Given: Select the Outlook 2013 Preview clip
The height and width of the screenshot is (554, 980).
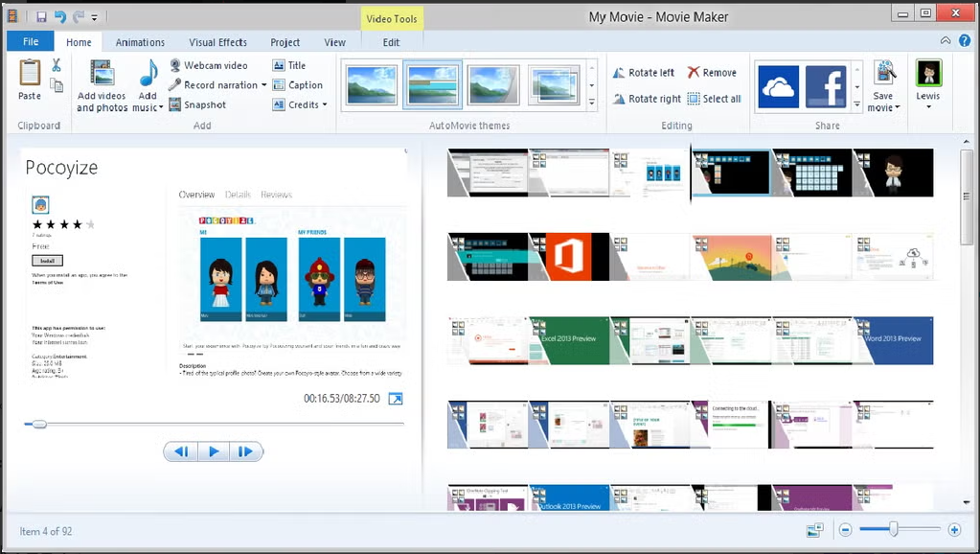Looking at the screenshot, I should pyautogui.click(x=569, y=497).
